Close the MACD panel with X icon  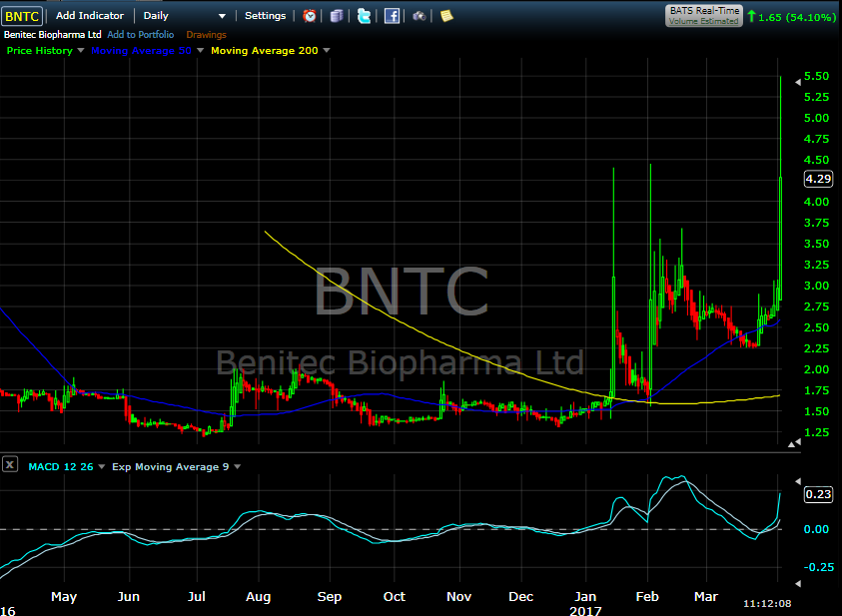click(10, 464)
